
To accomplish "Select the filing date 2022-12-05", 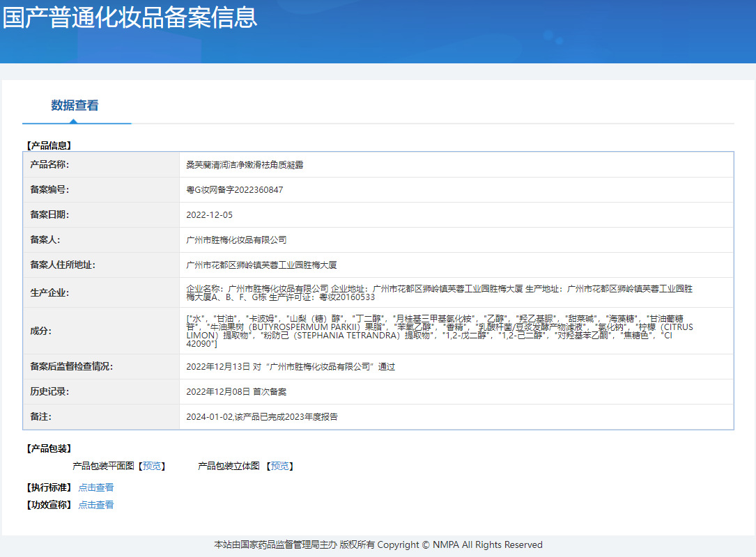I will pyautogui.click(x=209, y=215).
